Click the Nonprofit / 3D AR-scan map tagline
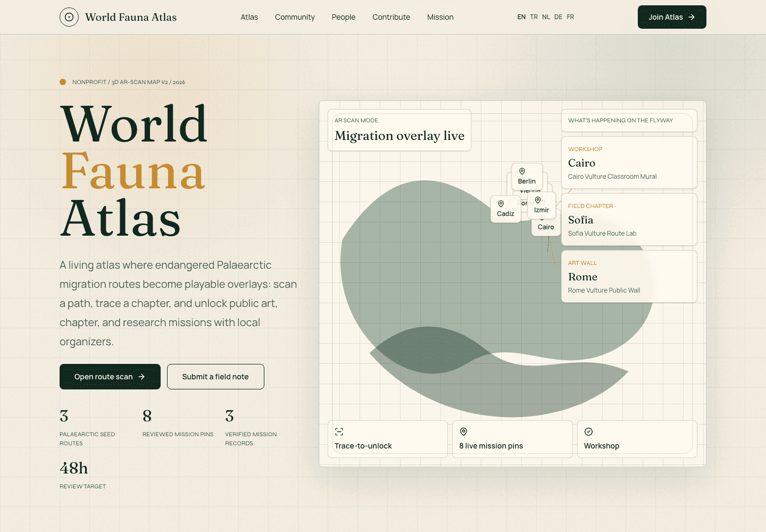Image resolution: width=766 pixels, height=532 pixels. click(x=129, y=82)
